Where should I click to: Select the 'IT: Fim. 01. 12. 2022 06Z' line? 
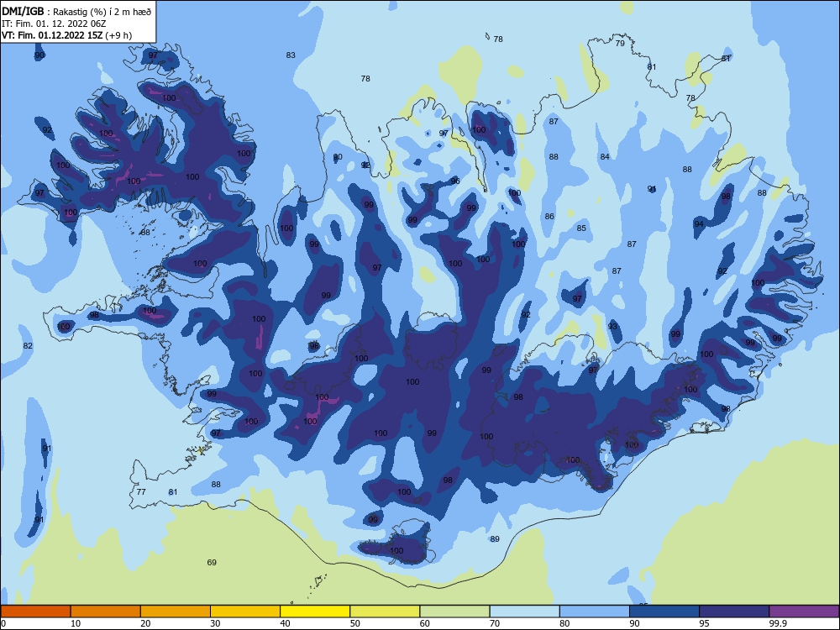[54, 24]
